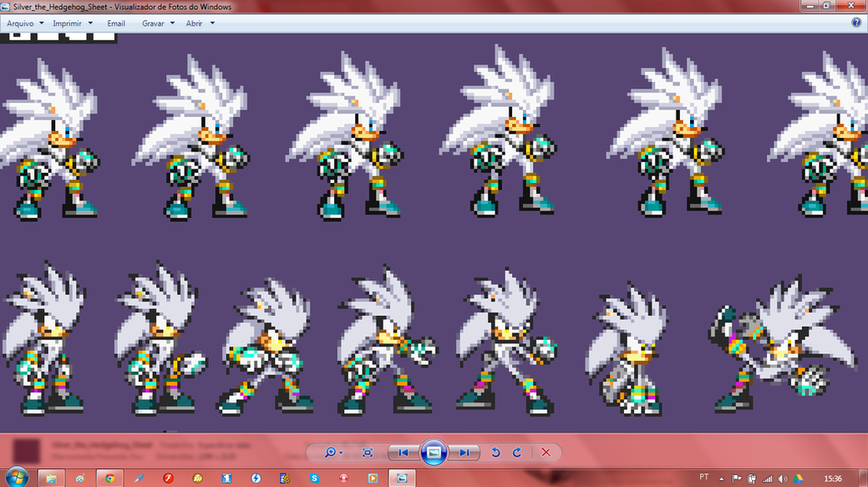Click the image thumbnail in the details pane
Image resolution: width=868 pixels, height=487 pixels.
(26, 451)
